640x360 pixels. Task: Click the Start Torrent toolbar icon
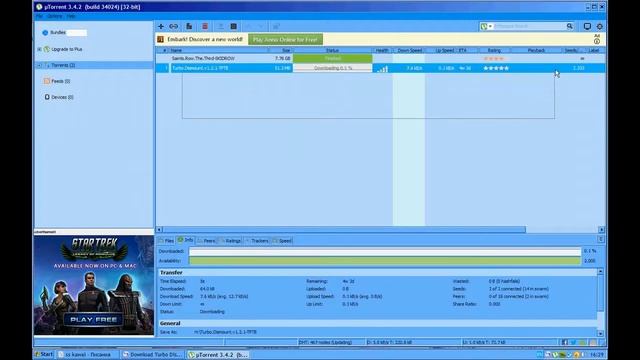tap(221, 26)
